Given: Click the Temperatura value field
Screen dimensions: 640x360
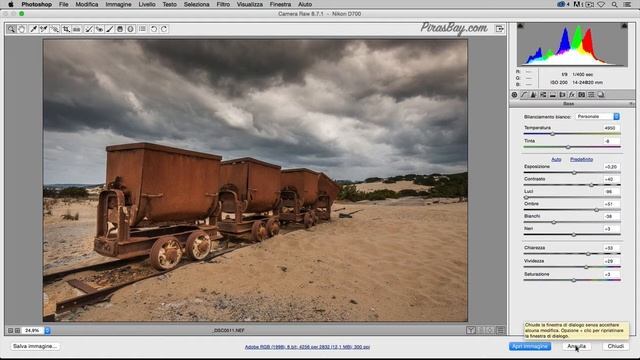Looking at the screenshot, I should coord(611,128).
